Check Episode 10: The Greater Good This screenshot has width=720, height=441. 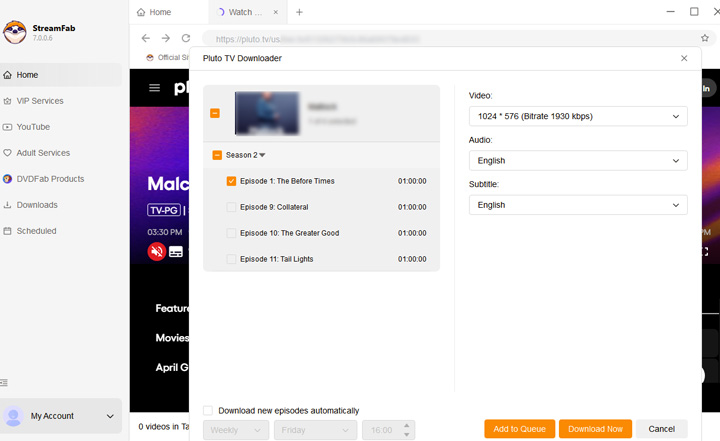(231, 233)
